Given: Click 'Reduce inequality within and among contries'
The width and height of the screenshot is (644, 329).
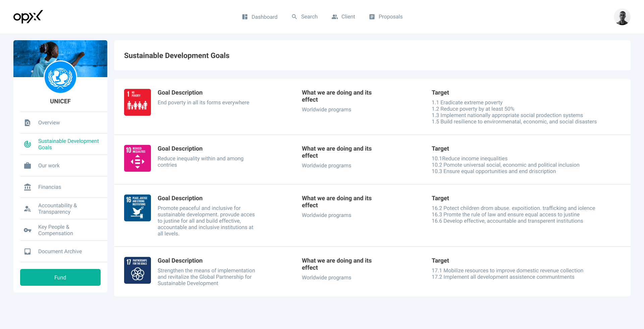Looking at the screenshot, I should pos(201,162).
